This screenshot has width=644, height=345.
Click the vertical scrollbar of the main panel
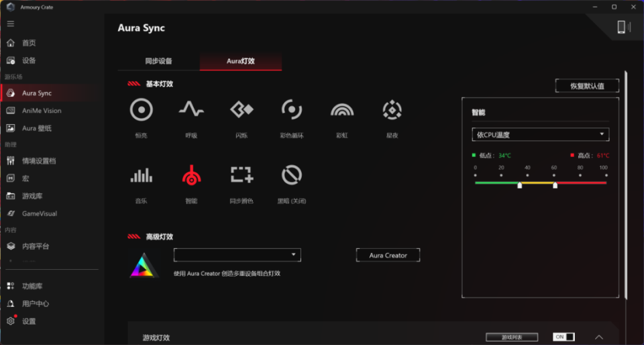(626, 185)
